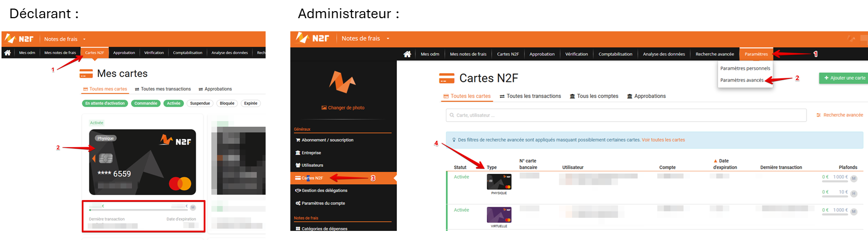Click the handshake icon beside Gestion des délégations
This screenshot has width=868, height=240.
click(298, 190)
